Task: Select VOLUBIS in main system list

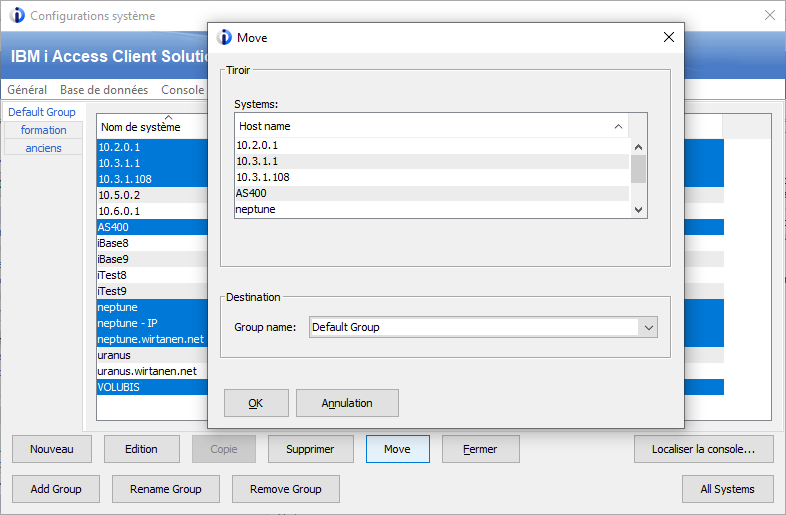Action: pyautogui.click(x=152, y=388)
